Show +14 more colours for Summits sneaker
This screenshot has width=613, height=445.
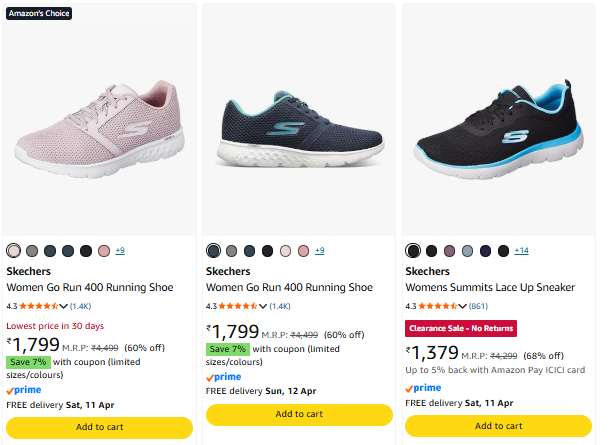tap(521, 250)
